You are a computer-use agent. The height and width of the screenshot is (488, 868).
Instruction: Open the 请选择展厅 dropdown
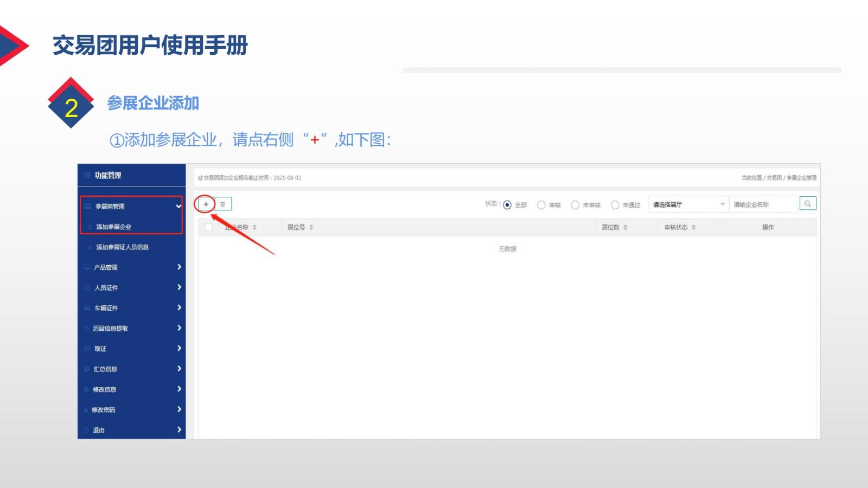tap(688, 204)
